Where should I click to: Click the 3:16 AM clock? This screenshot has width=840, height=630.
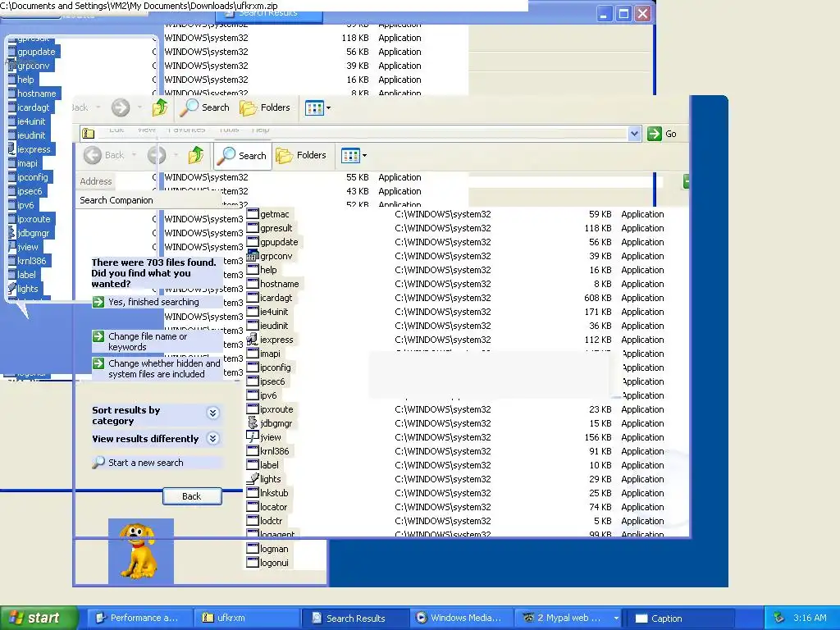tap(810, 619)
